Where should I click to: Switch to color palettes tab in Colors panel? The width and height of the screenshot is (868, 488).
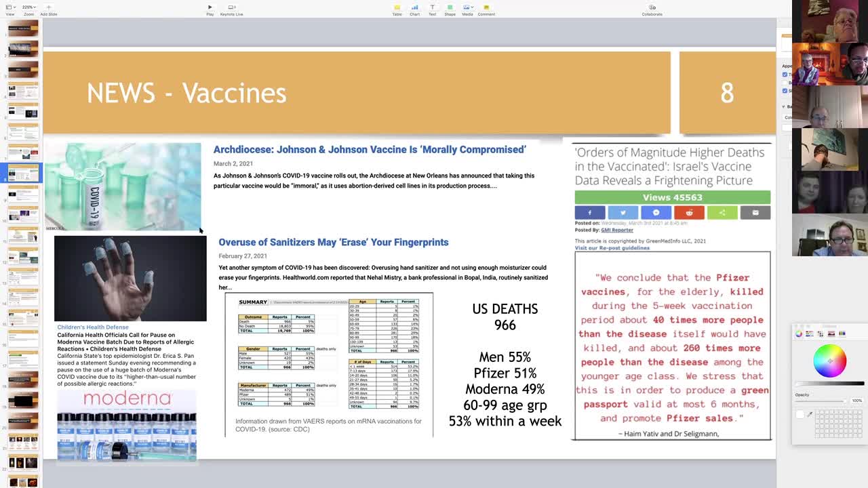click(x=821, y=333)
